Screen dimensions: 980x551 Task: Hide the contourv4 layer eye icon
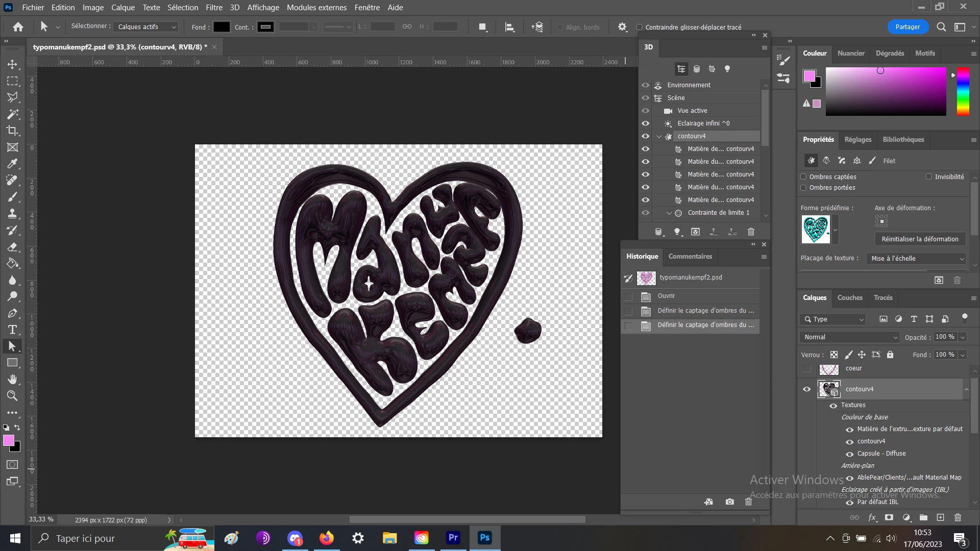pos(807,389)
